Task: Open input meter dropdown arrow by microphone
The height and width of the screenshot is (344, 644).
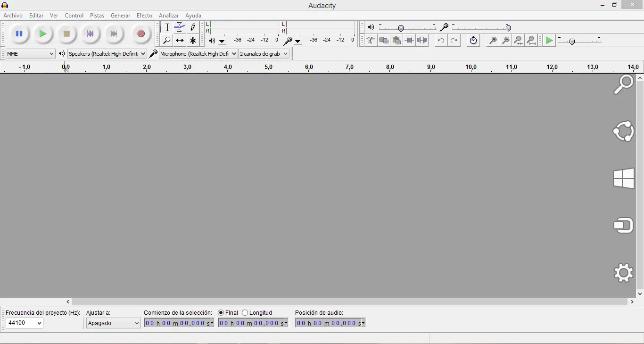Action: 298,41
